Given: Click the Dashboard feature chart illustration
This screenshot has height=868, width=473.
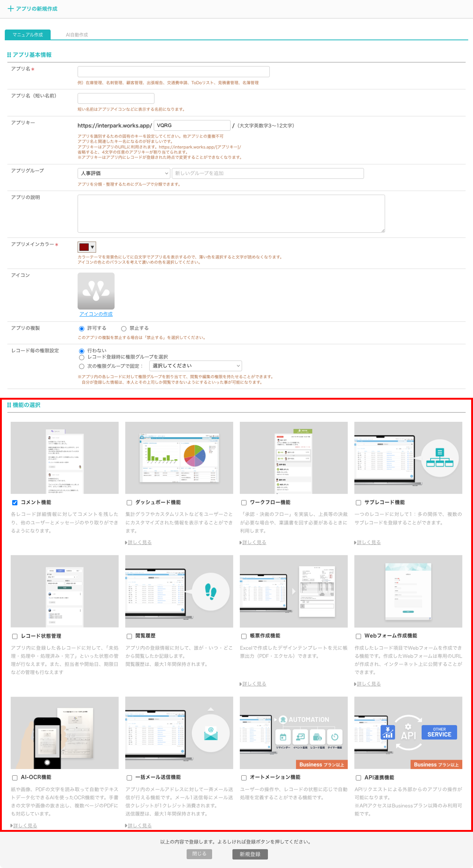Looking at the screenshot, I should click(x=179, y=458).
